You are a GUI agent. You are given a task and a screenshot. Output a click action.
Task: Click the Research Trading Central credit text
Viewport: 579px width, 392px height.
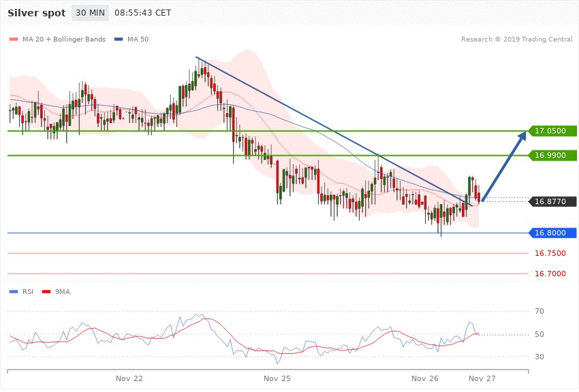coord(516,39)
